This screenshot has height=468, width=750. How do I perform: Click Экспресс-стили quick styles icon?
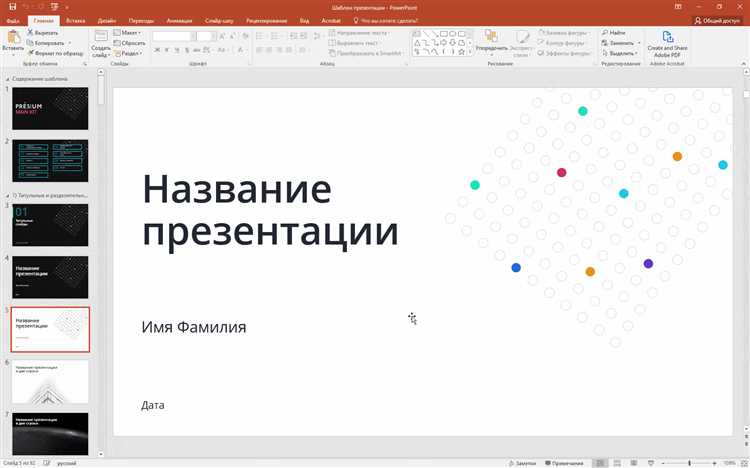click(x=522, y=37)
